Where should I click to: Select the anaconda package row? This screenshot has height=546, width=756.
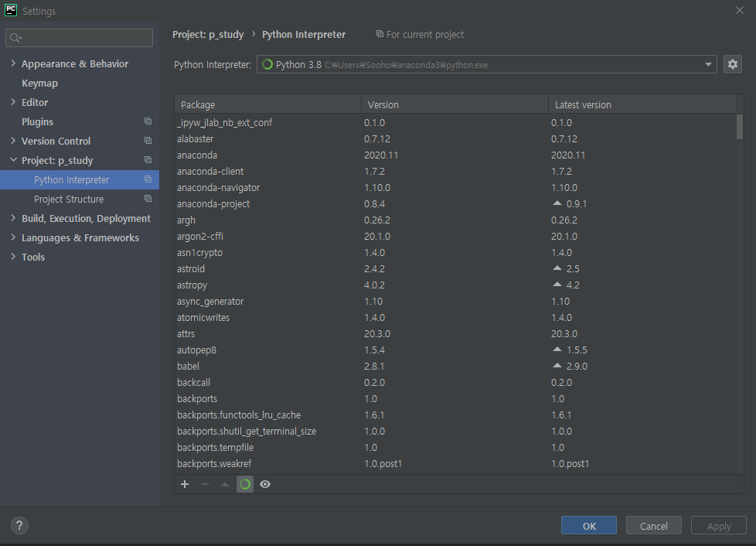coord(455,155)
